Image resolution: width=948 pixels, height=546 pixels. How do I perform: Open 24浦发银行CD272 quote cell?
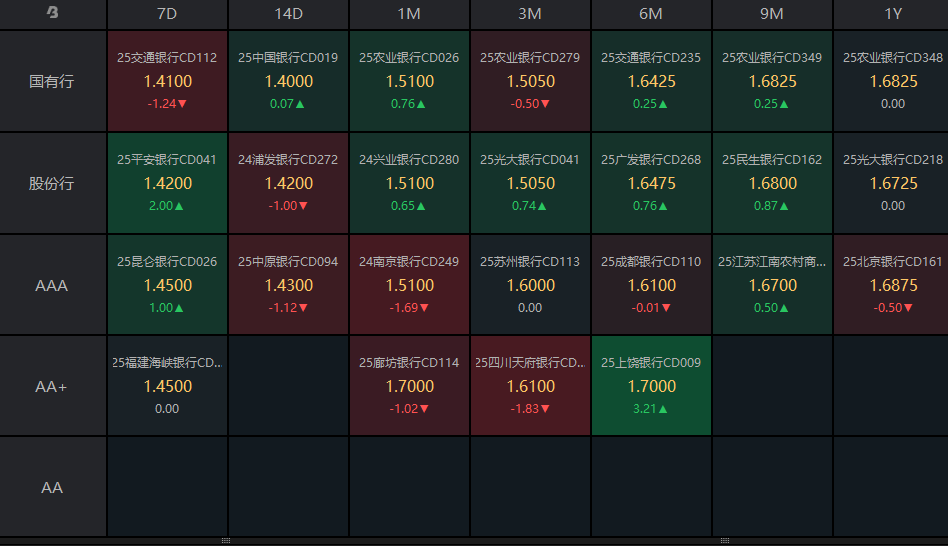(288, 183)
